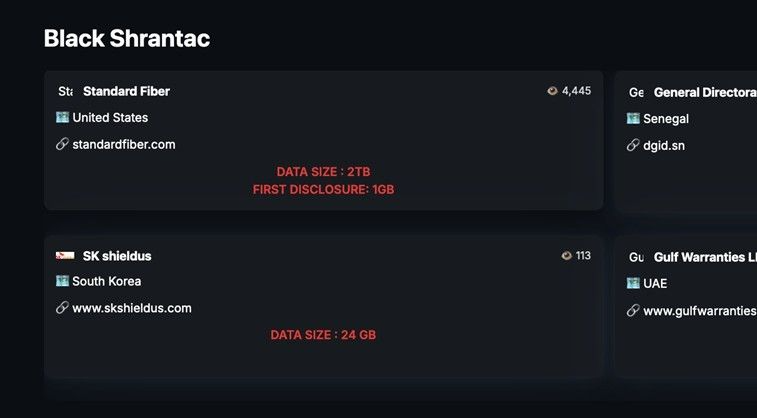This screenshot has height=418, width=757.
Task: Open the www.skshieldus.com link
Action: tap(132, 308)
